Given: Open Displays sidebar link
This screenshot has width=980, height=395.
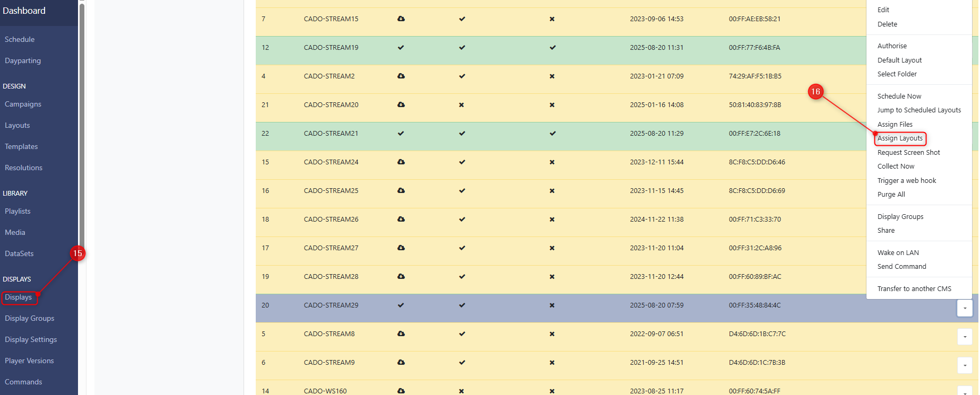Looking at the screenshot, I should point(19,297).
